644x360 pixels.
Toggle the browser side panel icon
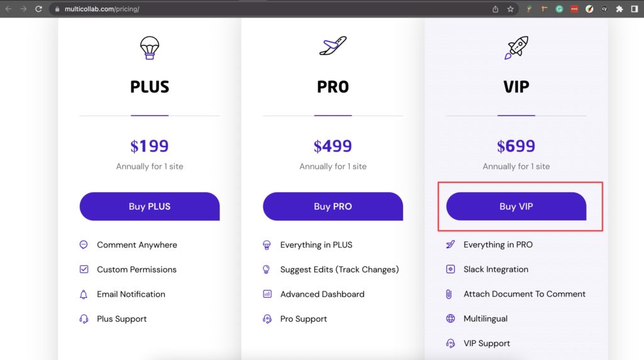coord(635,9)
